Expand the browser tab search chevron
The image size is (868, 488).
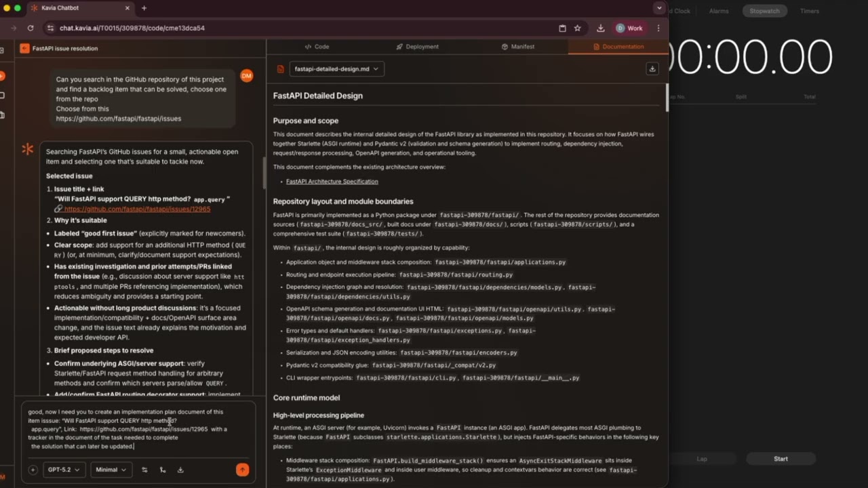pos(659,8)
